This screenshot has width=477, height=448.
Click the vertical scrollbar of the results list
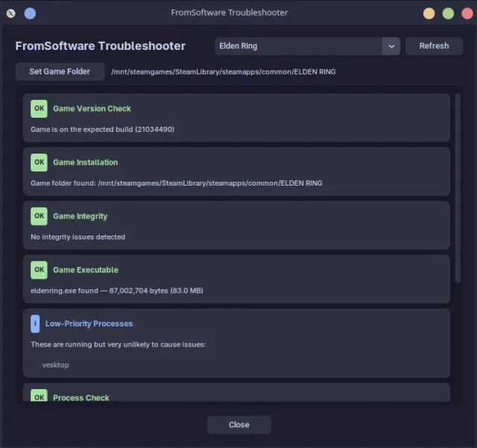click(x=458, y=189)
